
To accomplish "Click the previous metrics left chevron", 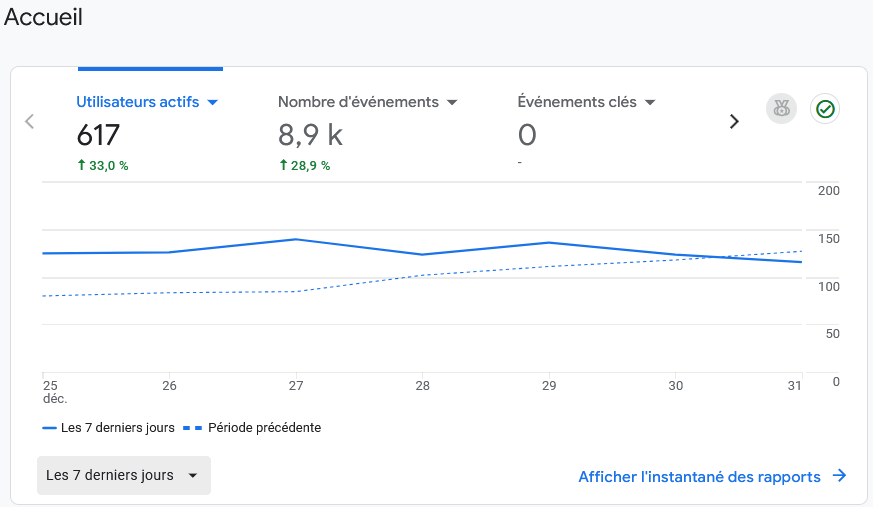I will (x=29, y=121).
